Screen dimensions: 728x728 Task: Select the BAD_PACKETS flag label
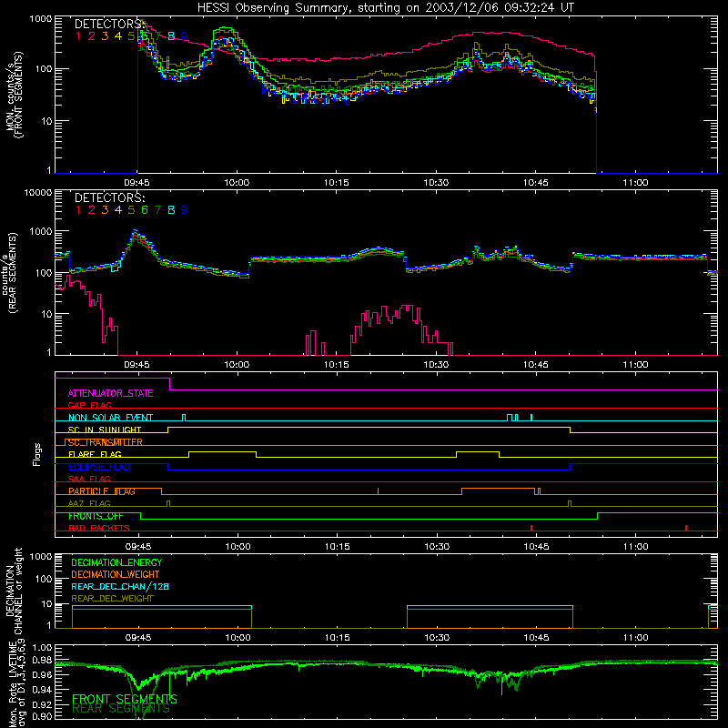99,528
